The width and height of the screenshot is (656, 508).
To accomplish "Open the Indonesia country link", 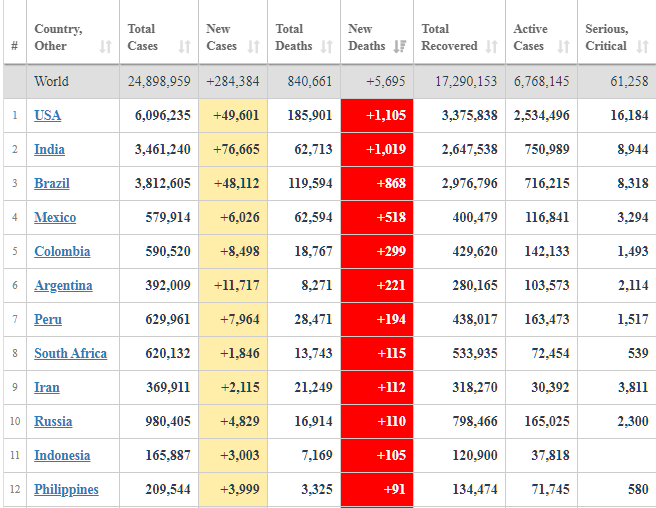I will (x=62, y=455).
